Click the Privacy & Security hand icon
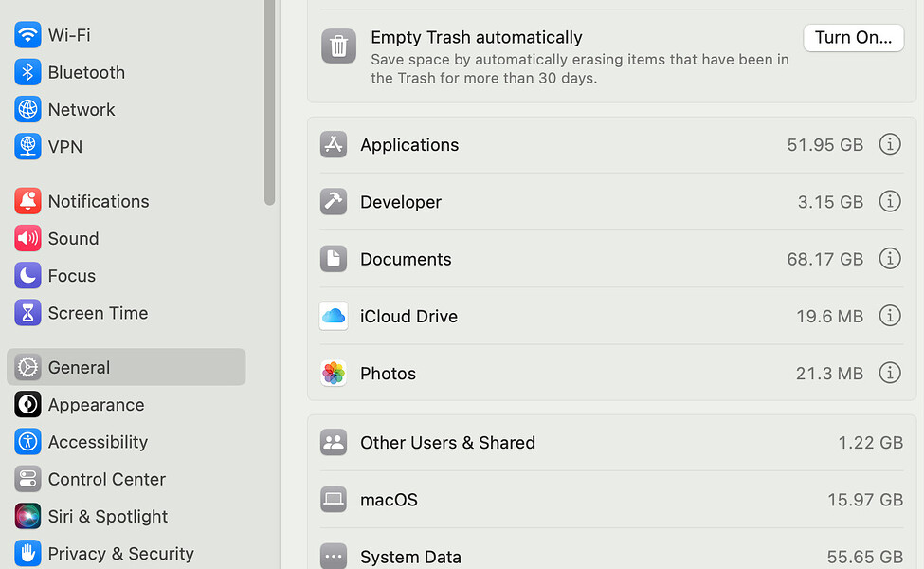 click(x=27, y=553)
